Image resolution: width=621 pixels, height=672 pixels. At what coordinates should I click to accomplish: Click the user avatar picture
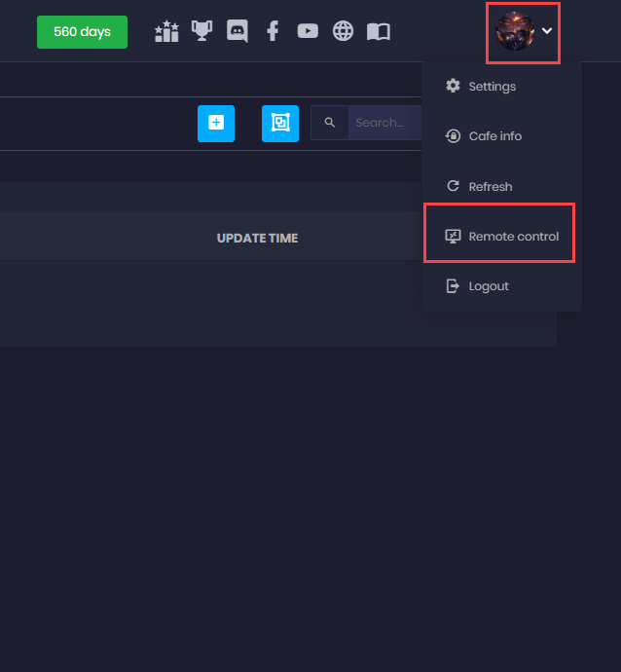click(x=515, y=31)
